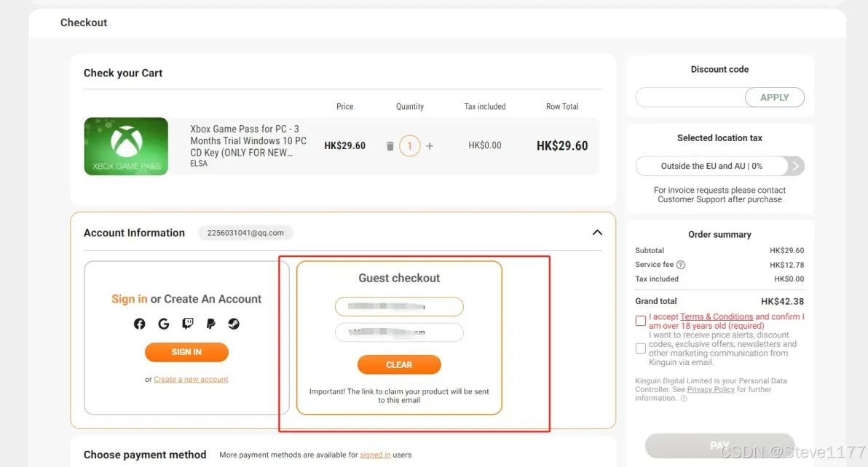The height and width of the screenshot is (467, 868).
Task: Sign in with the PayPal icon
Action: pos(210,324)
